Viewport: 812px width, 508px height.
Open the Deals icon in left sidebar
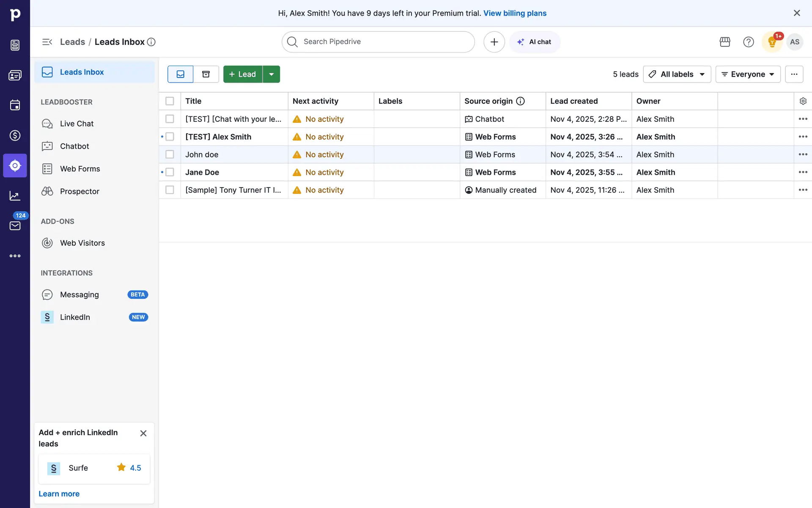coord(15,135)
